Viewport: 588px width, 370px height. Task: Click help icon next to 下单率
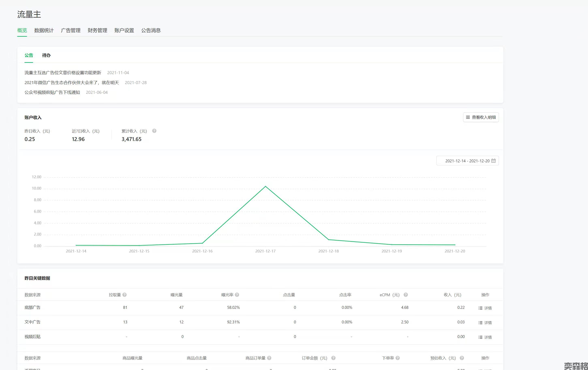point(398,358)
